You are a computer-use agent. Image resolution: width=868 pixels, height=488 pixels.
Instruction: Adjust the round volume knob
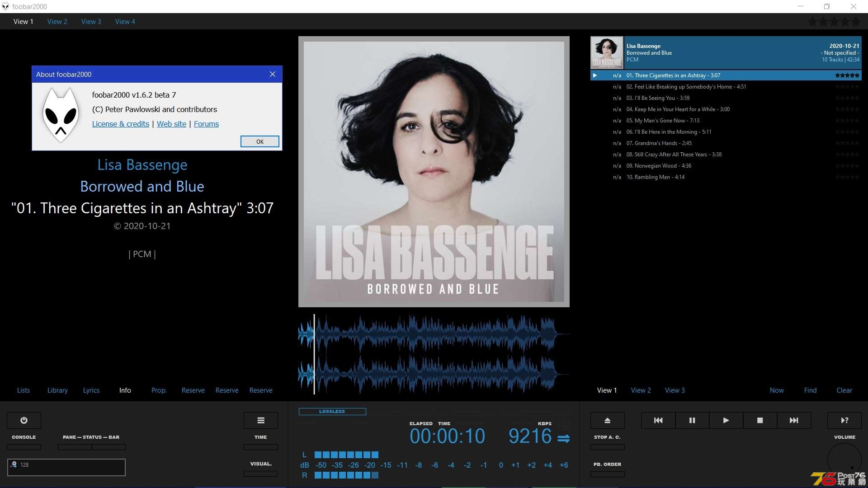(844, 460)
